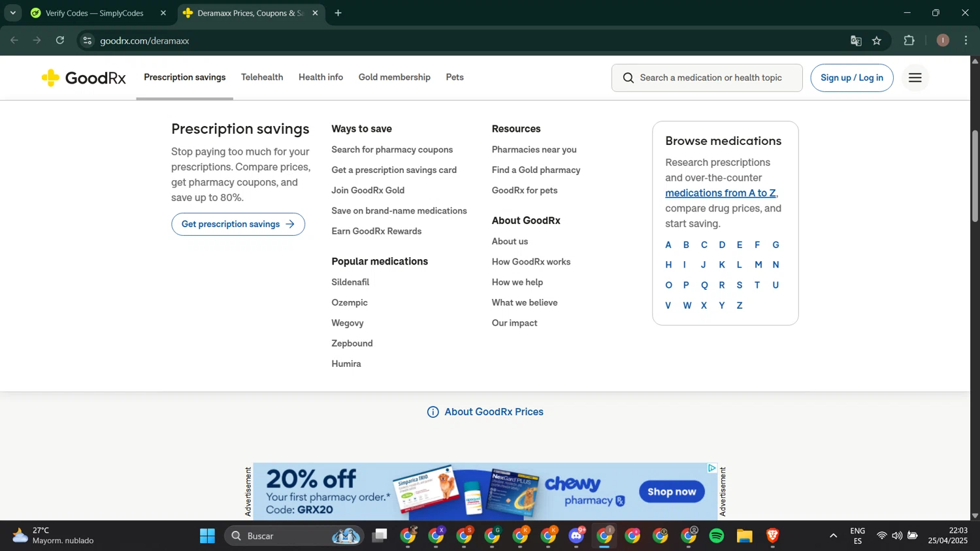980x551 pixels.
Task: Click Get prescription savings button
Action: 238,225
